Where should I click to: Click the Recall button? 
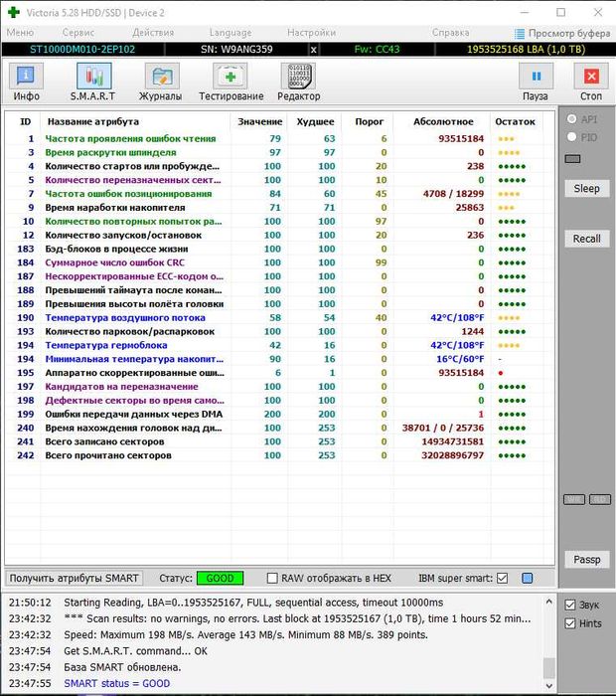587,239
